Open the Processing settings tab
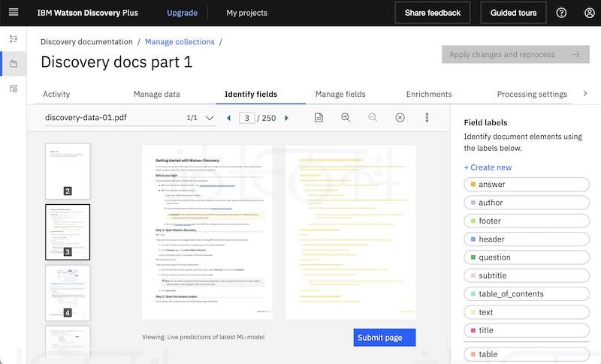The image size is (601, 364). 532,94
